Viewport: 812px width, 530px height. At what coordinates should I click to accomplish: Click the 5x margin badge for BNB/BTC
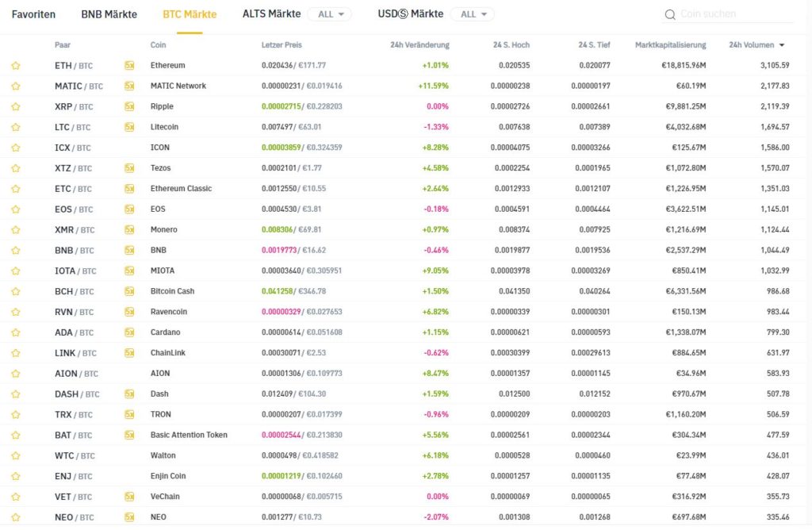pos(129,250)
